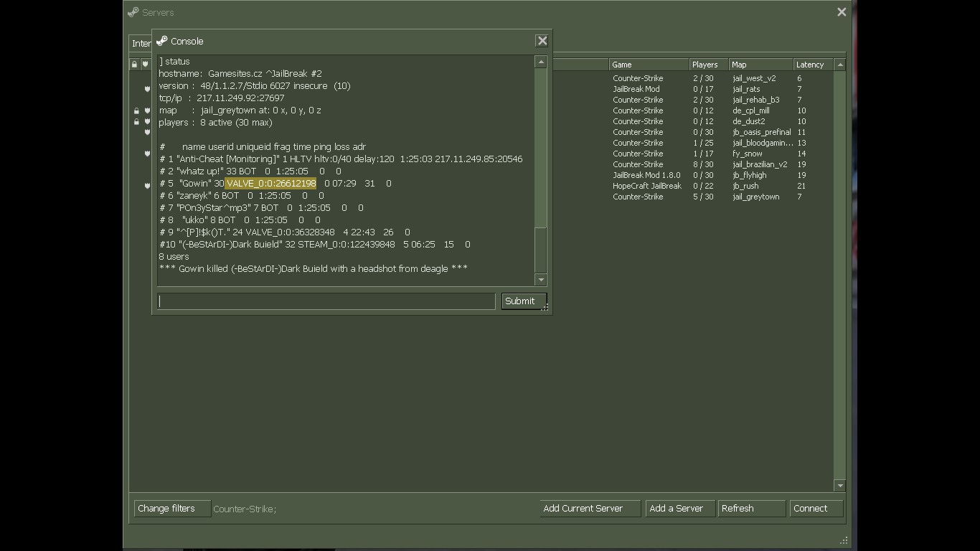Select the server row with map jail_west_v2
The height and width of the screenshot is (551, 980).
pyautogui.click(x=481, y=78)
